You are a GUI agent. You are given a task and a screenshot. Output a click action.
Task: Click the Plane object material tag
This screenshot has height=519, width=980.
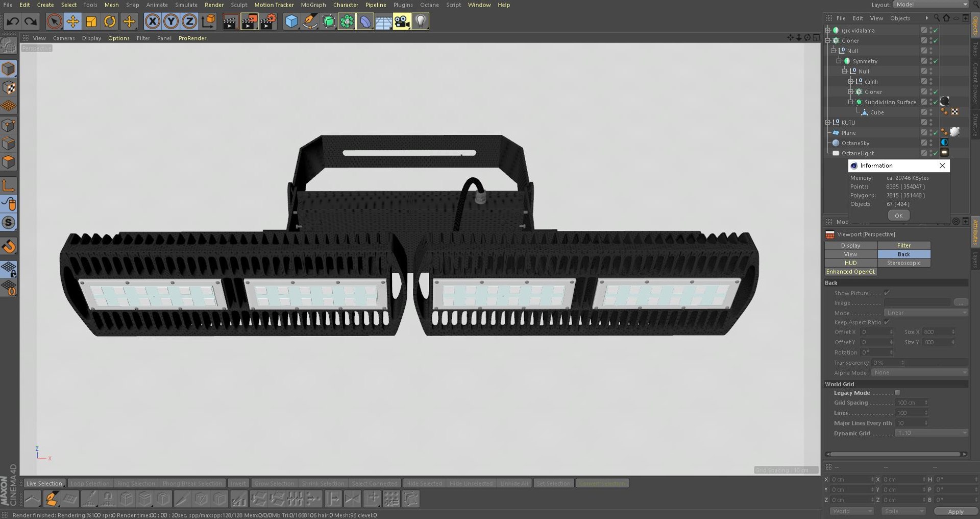tap(954, 132)
